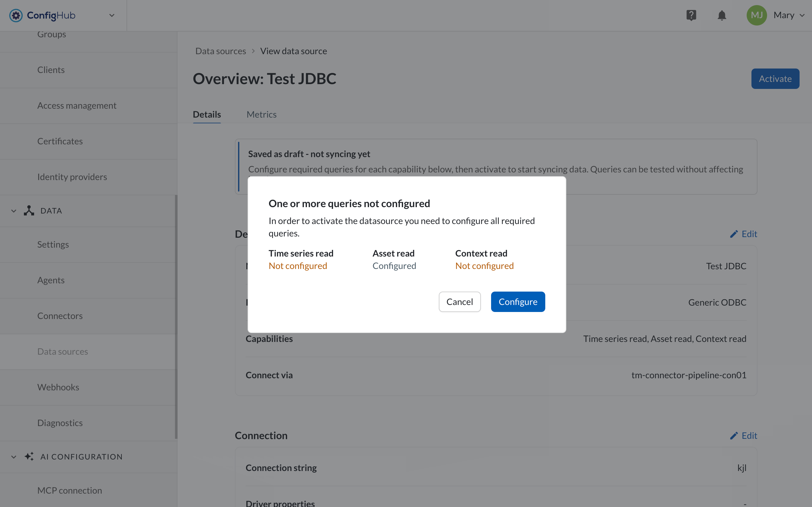Open Diagnostics in the sidebar
The height and width of the screenshot is (507, 812).
(x=88, y=423)
